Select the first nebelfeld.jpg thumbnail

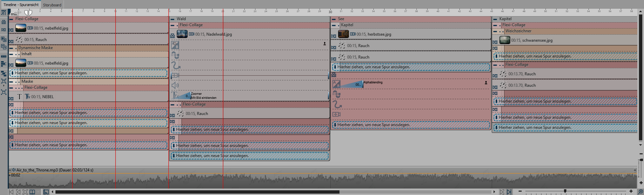coord(21,28)
